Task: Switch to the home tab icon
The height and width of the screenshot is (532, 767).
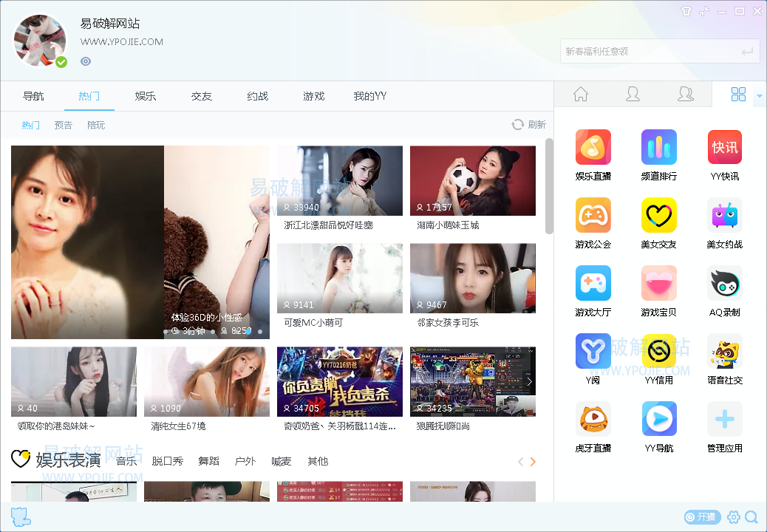Action: 581,94
